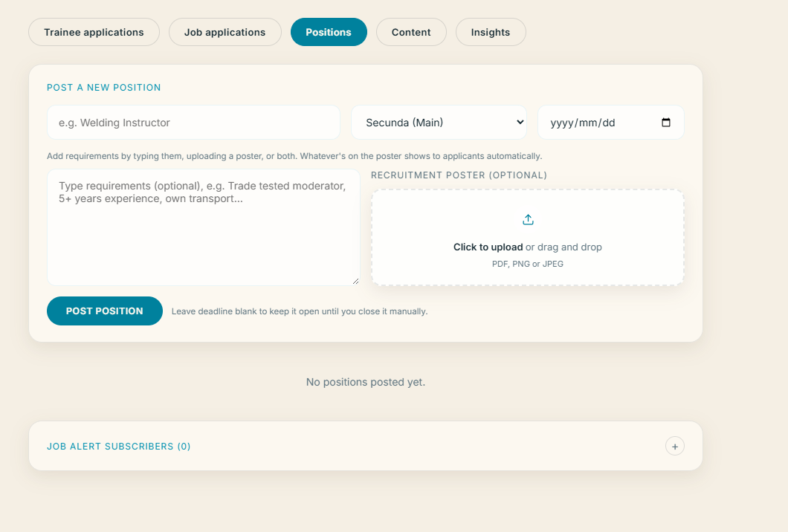Click the position title field 'e.g. Welding Instructor'
The width and height of the screenshot is (788, 532).
(x=193, y=123)
